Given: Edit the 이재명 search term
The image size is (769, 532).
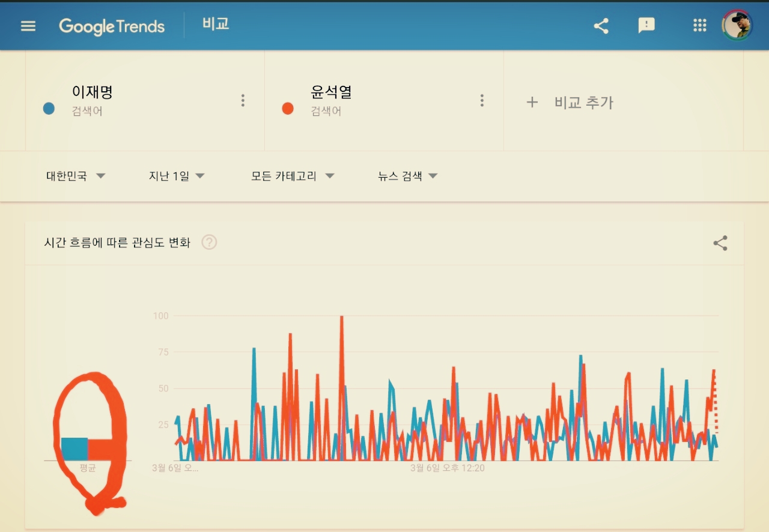Looking at the screenshot, I should click(x=93, y=92).
